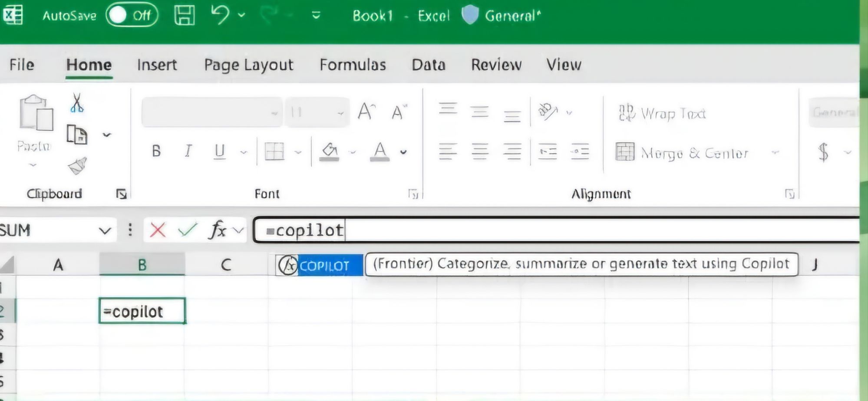
Task: Toggle Underline formatting
Action: 220,151
